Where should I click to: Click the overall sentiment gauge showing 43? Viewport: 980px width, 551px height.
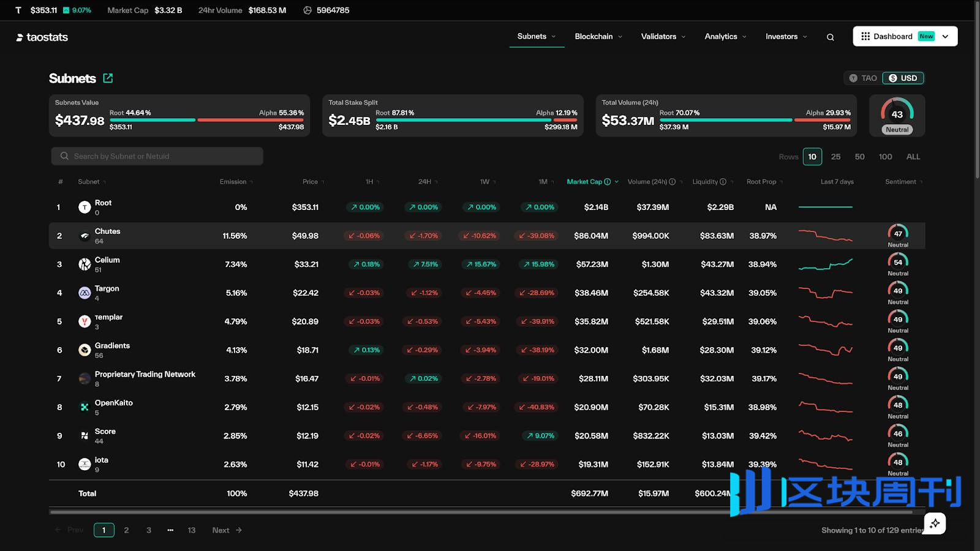897,115
